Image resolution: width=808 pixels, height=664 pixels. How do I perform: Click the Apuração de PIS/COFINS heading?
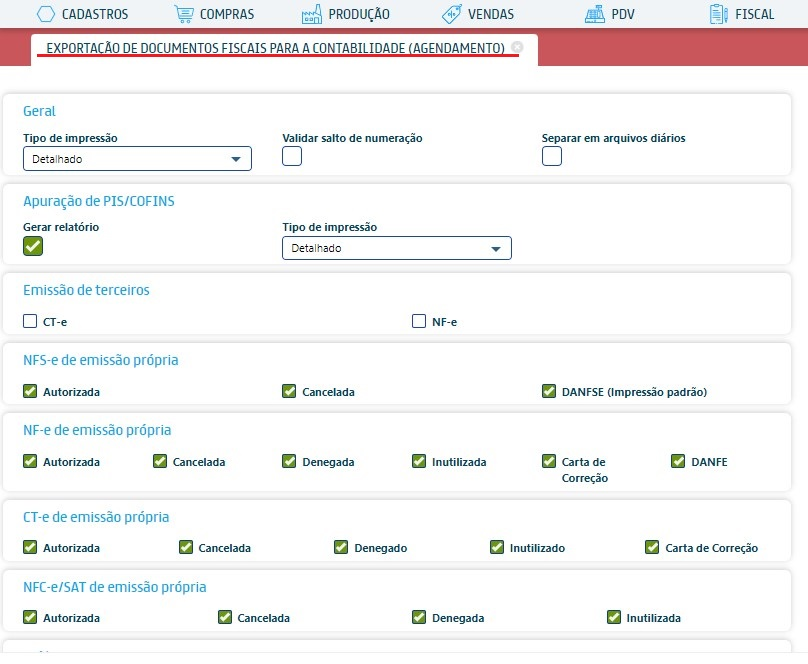click(x=99, y=201)
